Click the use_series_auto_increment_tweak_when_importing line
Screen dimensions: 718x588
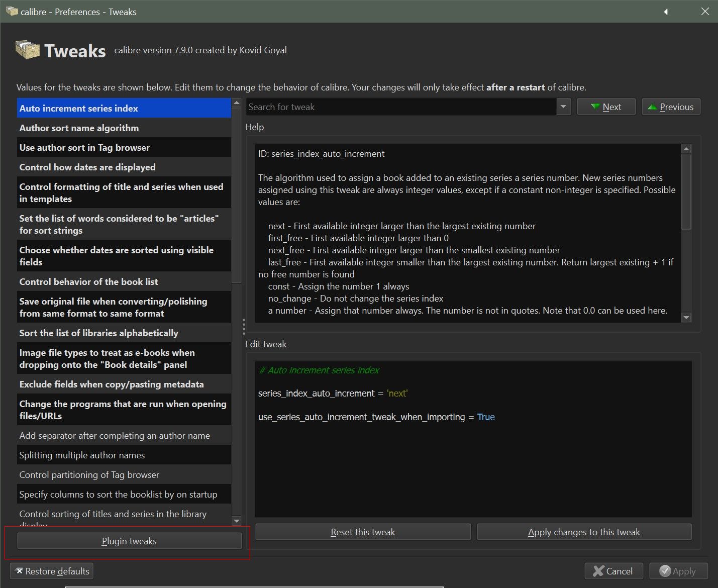(x=376, y=417)
